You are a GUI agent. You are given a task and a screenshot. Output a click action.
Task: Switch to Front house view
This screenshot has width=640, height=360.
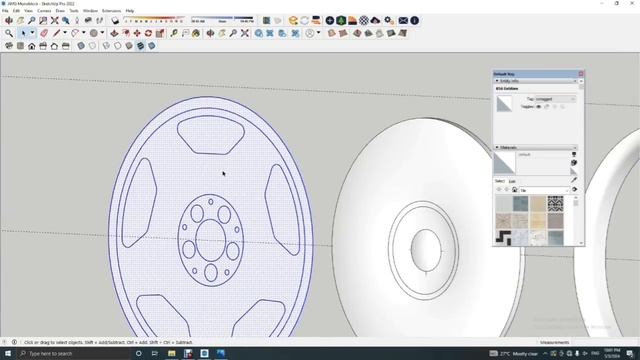point(32,46)
